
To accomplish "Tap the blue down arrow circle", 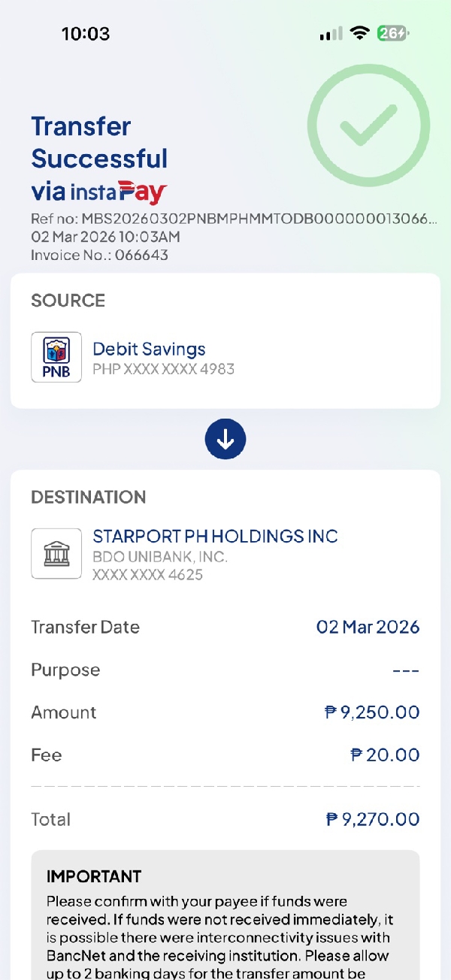I will tap(225, 440).
